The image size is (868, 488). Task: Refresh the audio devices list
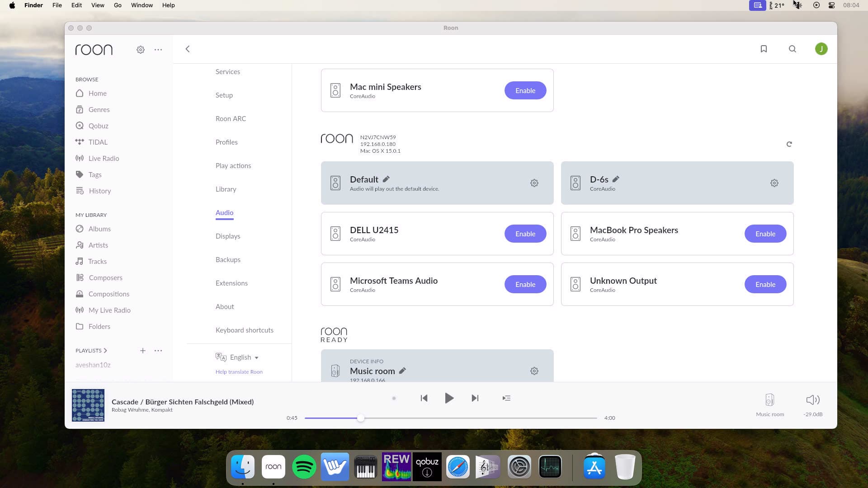[789, 144]
